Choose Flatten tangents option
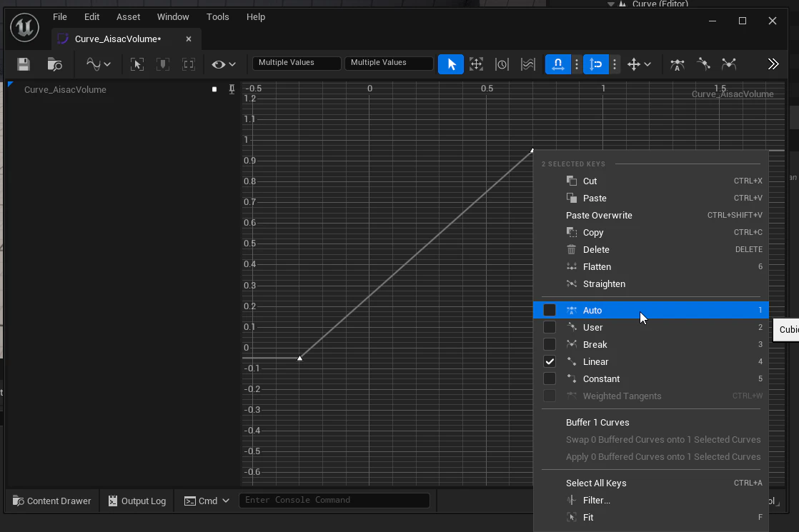The height and width of the screenshot is (532, 799). [x=651, y=267]
